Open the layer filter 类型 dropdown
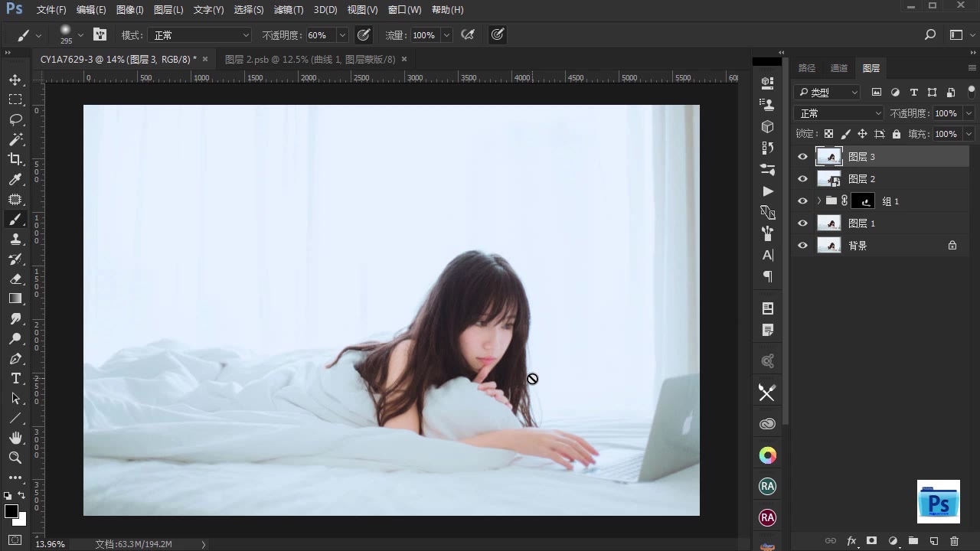 coord(828,93)
